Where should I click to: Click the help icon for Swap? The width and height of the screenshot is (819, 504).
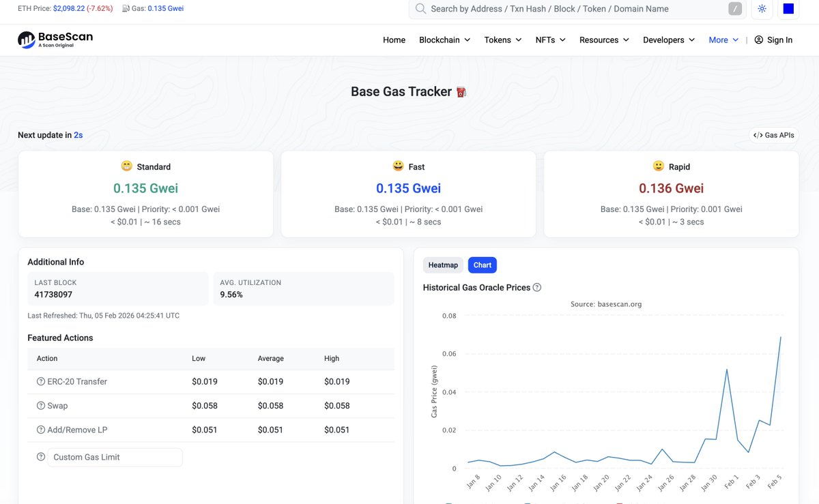(41, 406)
